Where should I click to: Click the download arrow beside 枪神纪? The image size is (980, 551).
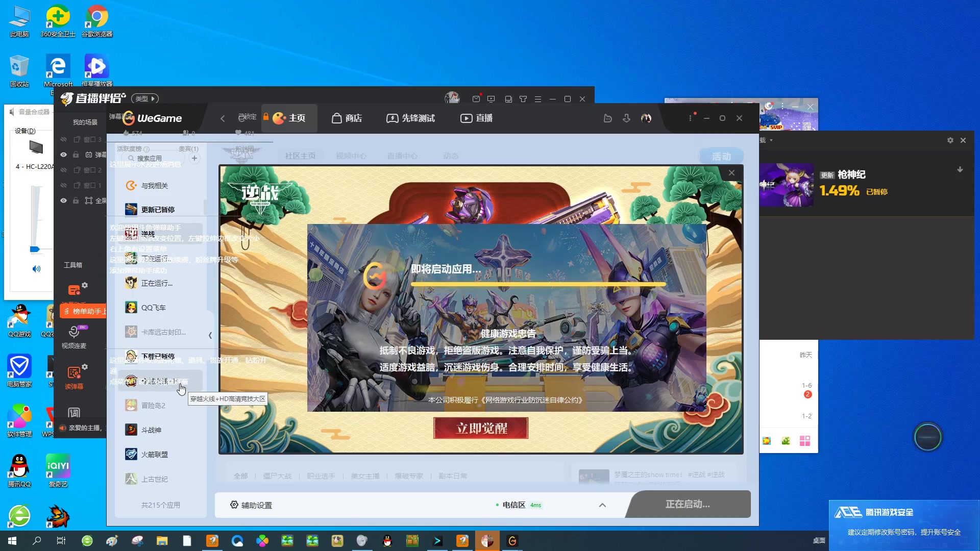pos(960,169)
